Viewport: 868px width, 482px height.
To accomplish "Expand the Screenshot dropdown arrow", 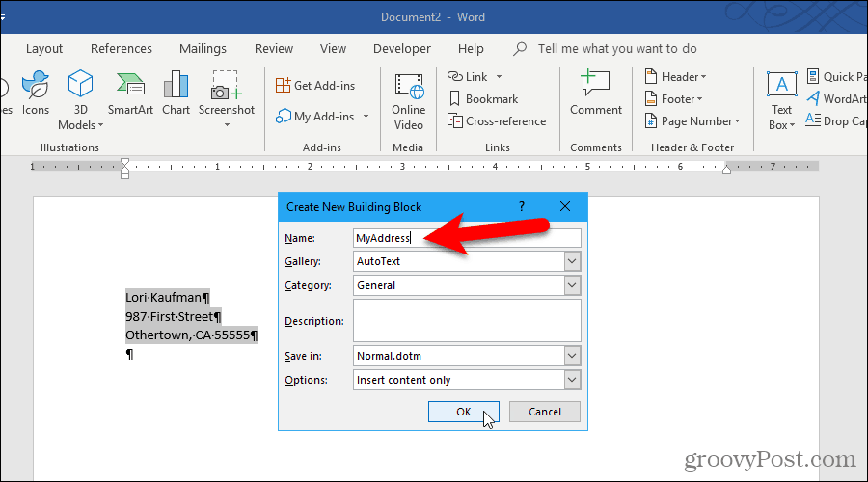I will click(x=227, y=125).
